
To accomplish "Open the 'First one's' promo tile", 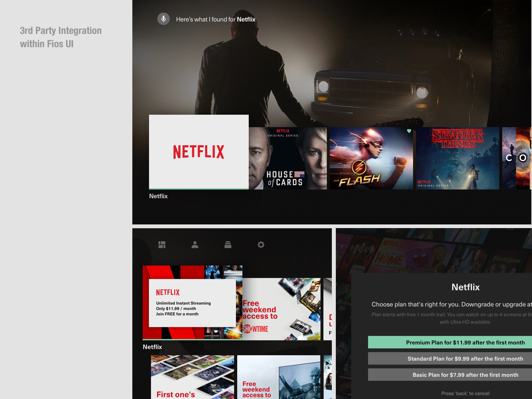I will pyautogui.click(x=193, y=377).
